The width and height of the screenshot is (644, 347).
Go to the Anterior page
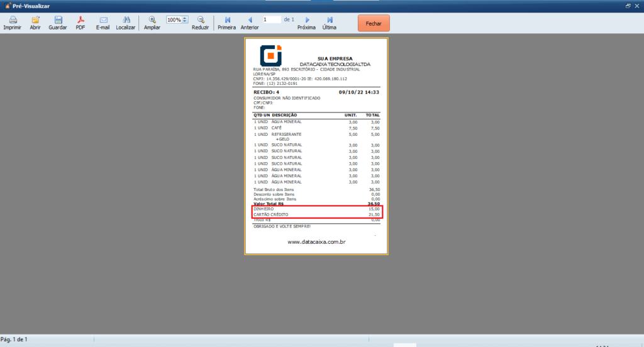250,23
